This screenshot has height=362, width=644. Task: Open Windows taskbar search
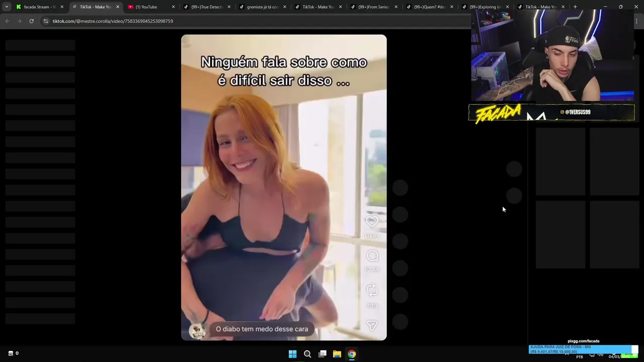pyautogui.click(x=307, y=354)
